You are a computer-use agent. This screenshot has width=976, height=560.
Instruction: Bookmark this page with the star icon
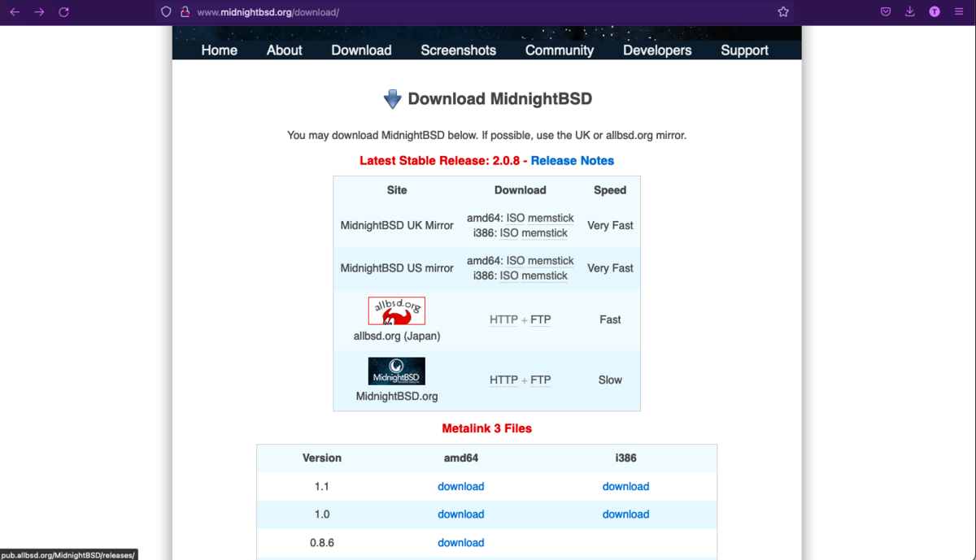(782, 11)
